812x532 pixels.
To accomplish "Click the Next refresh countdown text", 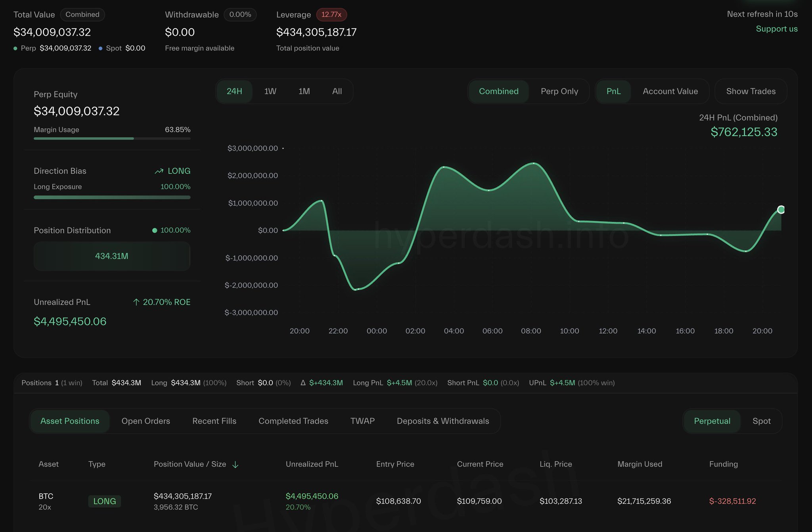I will 762,14.
